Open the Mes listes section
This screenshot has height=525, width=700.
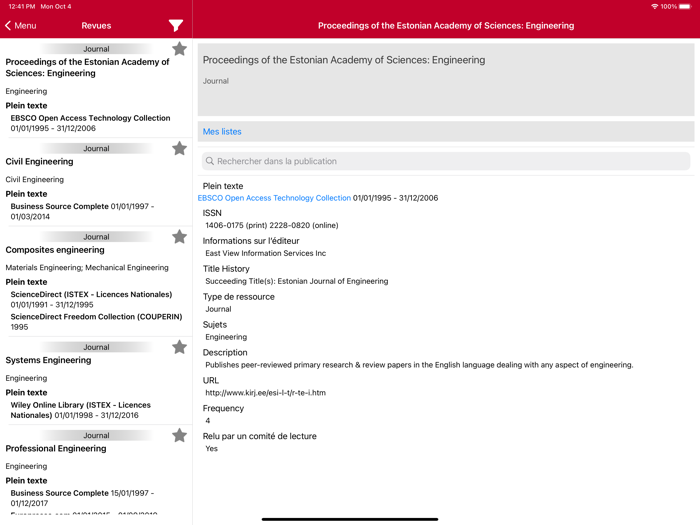coord(222,132)
